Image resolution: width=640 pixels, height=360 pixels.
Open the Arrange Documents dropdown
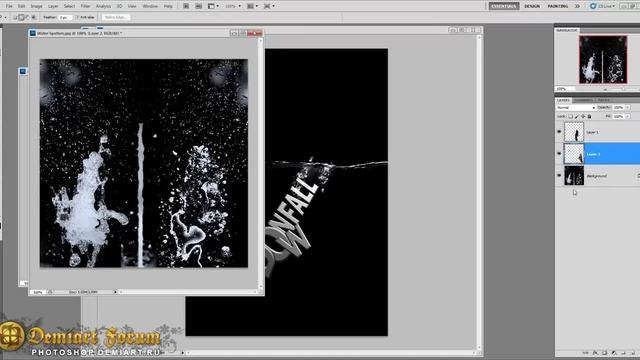pos(252,6)
